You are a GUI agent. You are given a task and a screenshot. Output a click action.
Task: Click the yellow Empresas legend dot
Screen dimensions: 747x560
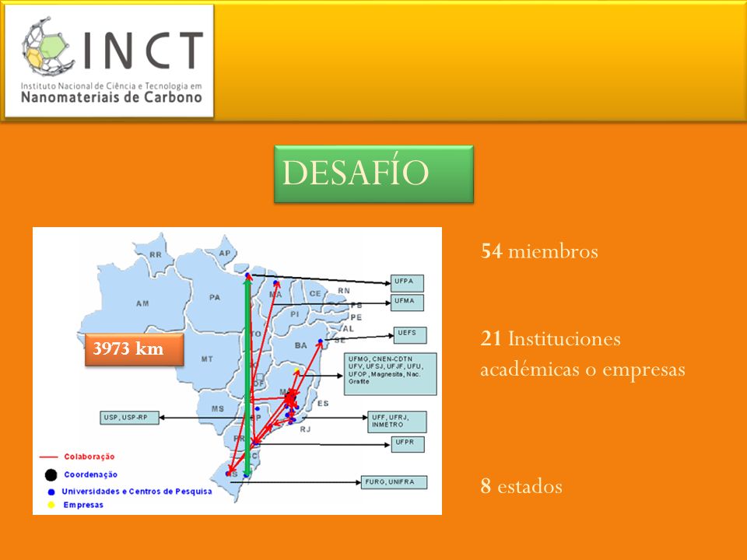click(x=51, y=505)
